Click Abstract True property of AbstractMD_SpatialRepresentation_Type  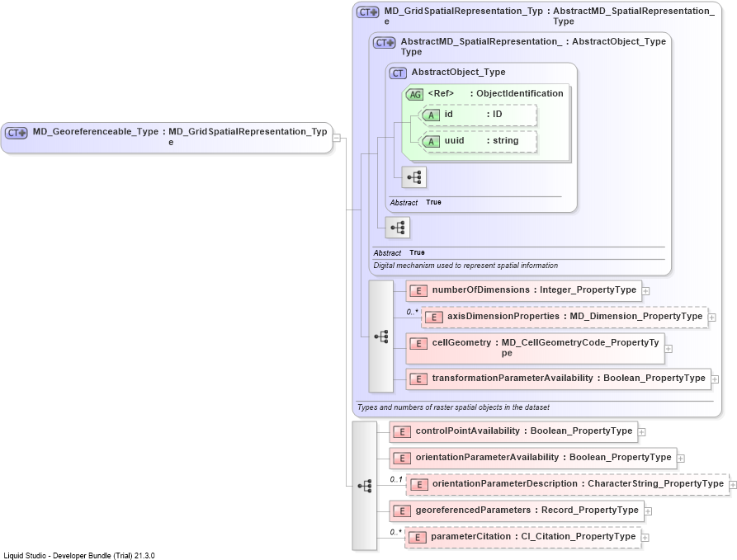(x=399, y=252)
